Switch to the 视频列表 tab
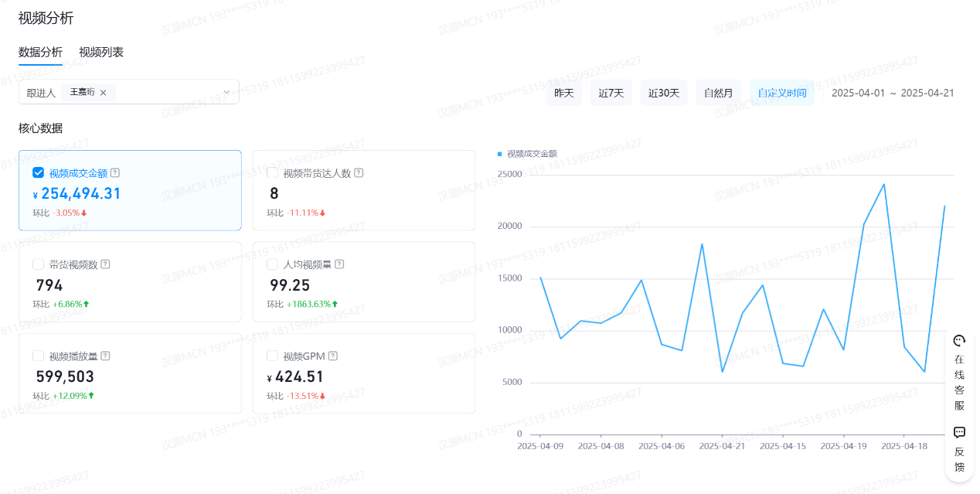 [101, 53]
